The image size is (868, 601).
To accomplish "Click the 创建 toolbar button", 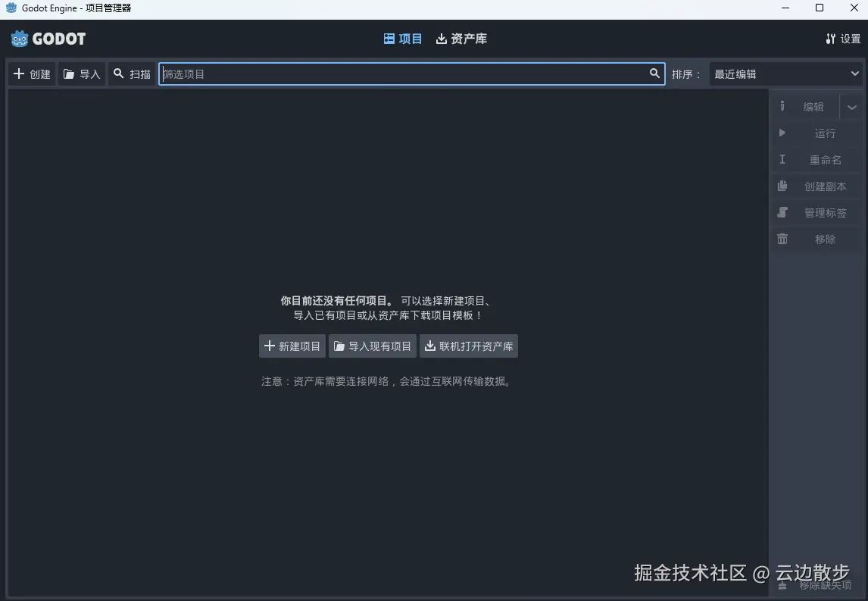I will pyautogui.click(x=32, y=74).
